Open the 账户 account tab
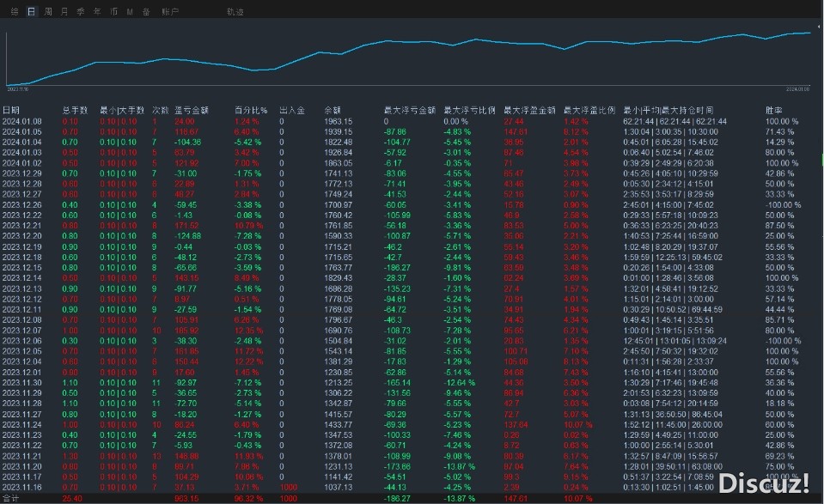The height and width of the screenshot is (504, 824). [170, 12]
